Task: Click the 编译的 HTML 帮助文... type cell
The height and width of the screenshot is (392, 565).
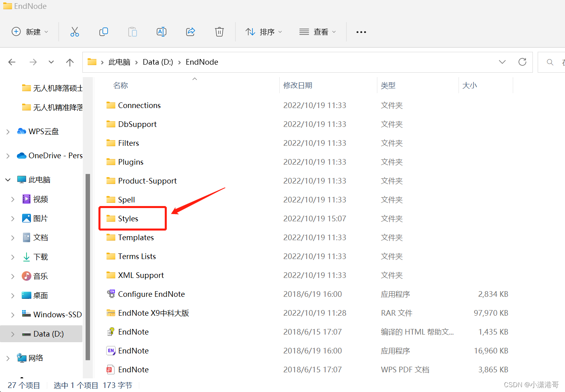Action: point(417,332)
